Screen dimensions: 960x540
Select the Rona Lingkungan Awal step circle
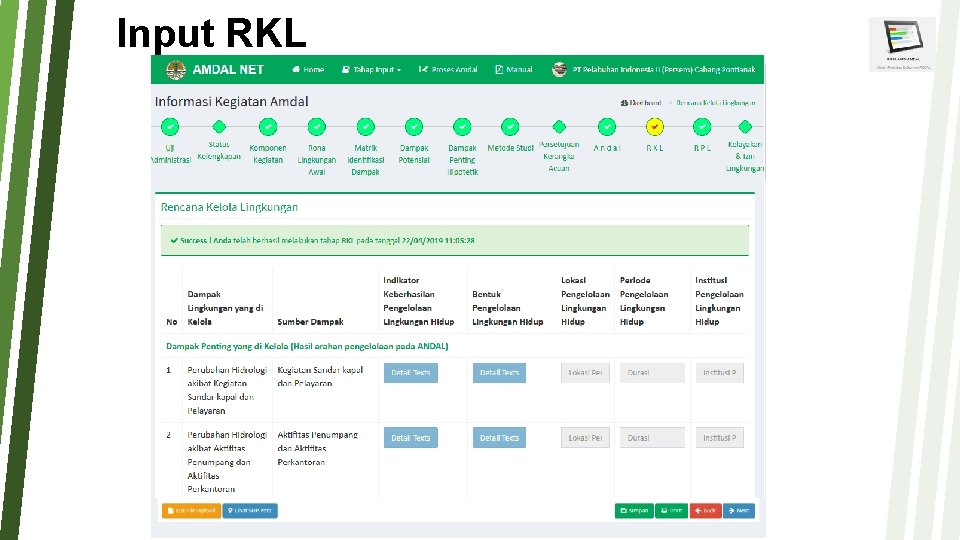(x=317, y=127)
